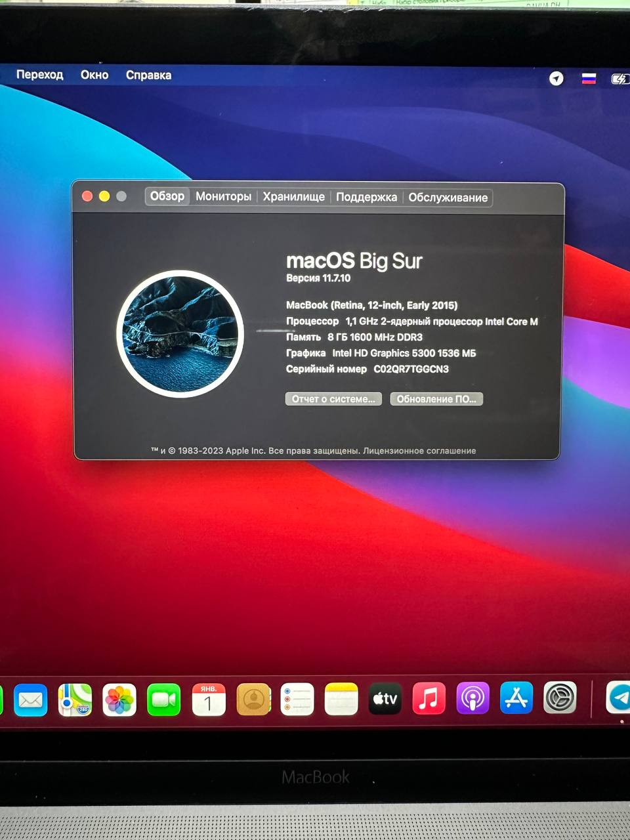Open Podcasts from the Dock
The width and height of the screenshot is (630, 840).
pos(472,698)
